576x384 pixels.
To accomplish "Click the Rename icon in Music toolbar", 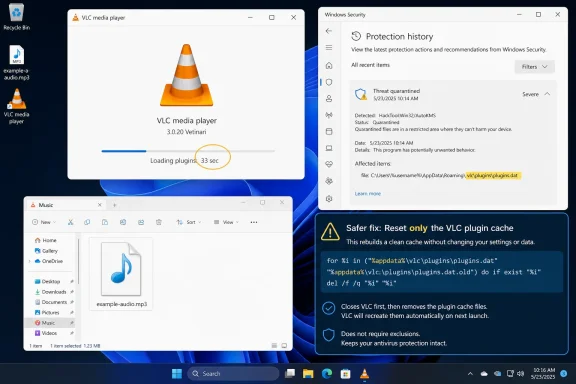I will coord(123,222).
